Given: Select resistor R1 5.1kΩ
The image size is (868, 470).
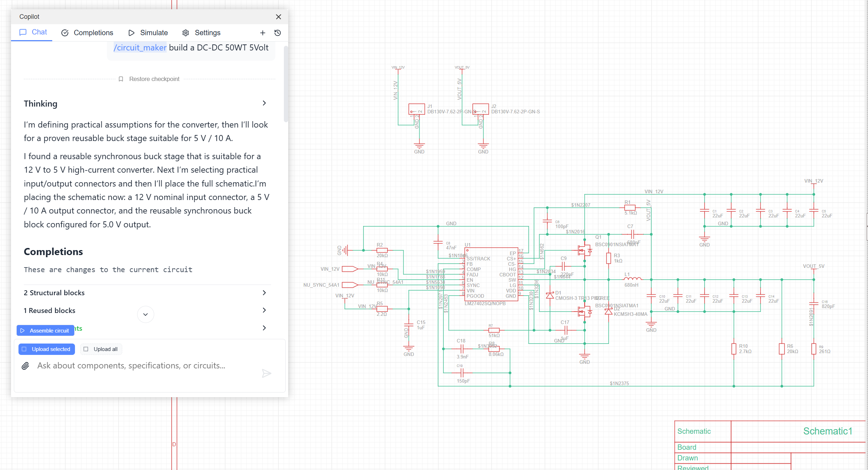Looking at the screenshot, I should (630, 207).
